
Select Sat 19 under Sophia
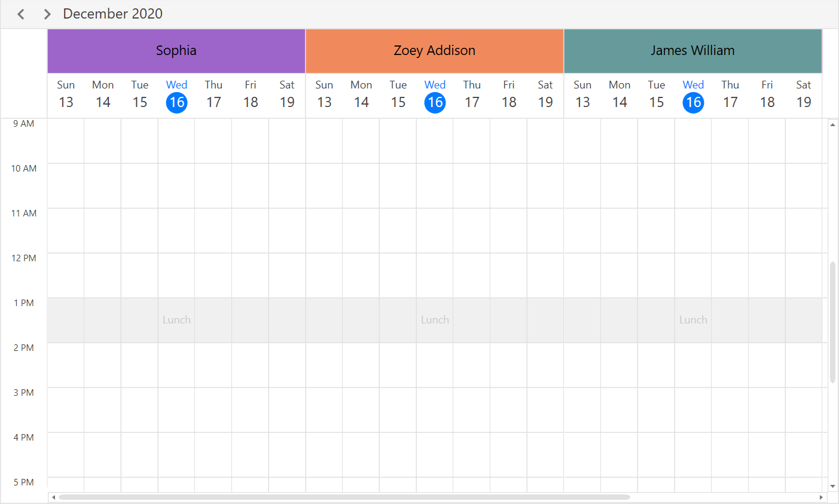(x=287, y=95)
